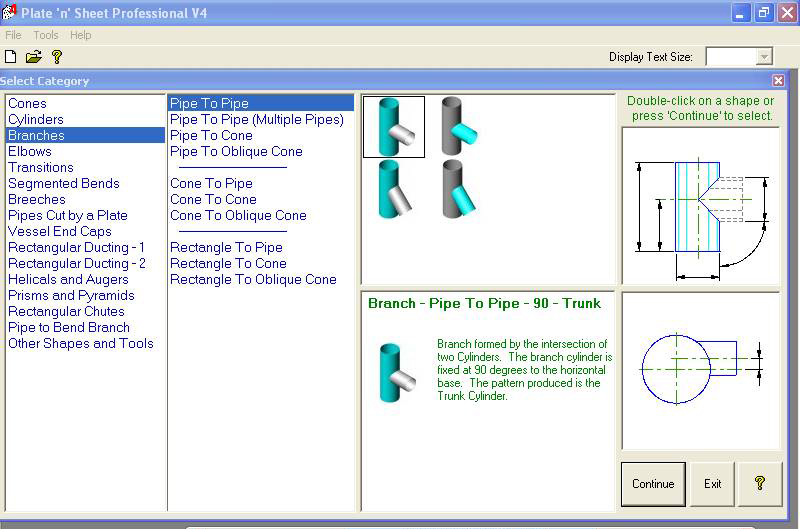Select the Branches category
The height and width of the screenshot is (529, 800).
85,135
